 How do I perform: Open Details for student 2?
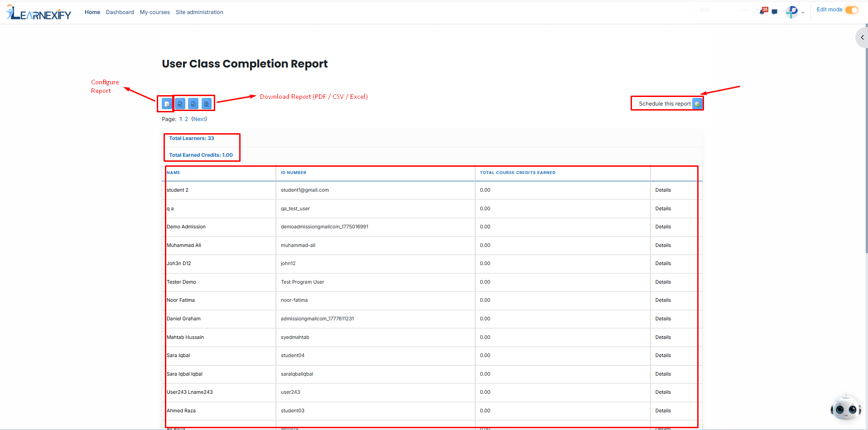663,190
